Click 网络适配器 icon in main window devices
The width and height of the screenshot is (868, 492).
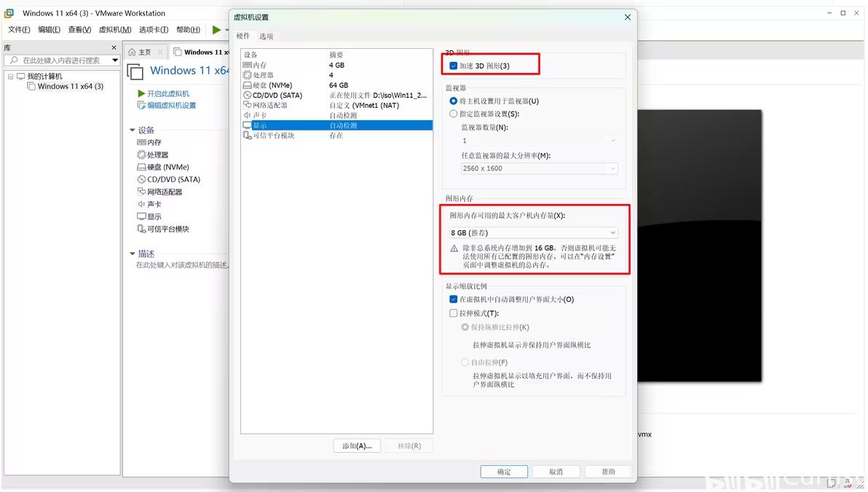click(141, 192)
